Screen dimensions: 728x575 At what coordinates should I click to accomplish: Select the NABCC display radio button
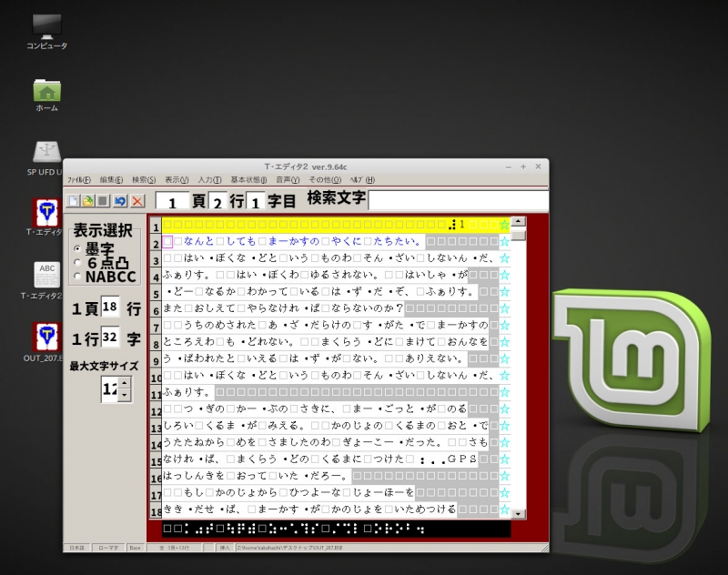77,277
